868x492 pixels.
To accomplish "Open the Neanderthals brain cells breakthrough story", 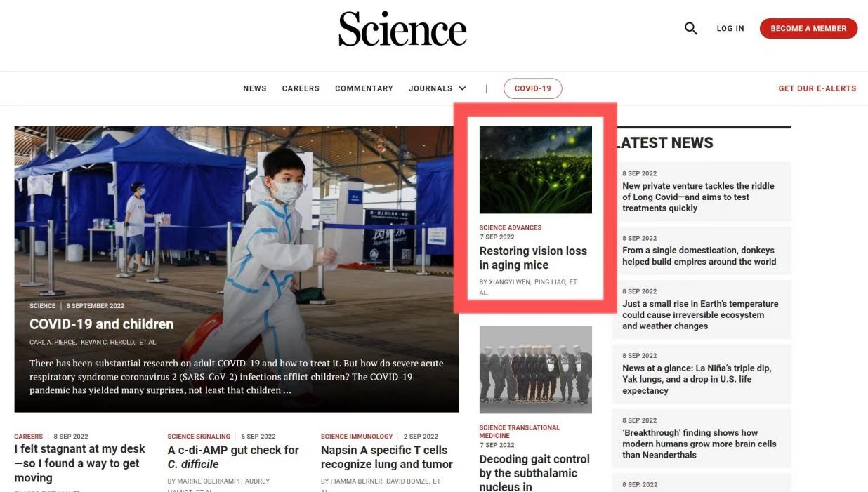I will [x=699, y=444].
